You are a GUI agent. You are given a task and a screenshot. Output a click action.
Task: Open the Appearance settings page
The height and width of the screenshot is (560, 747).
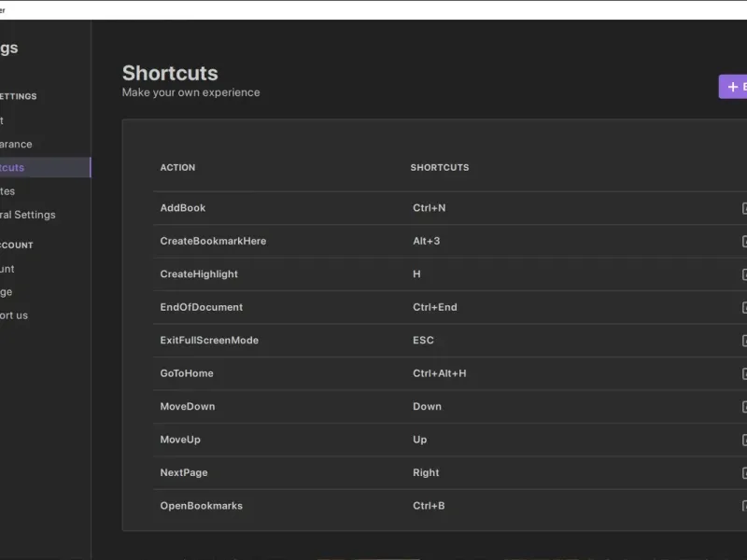(19, 145)
